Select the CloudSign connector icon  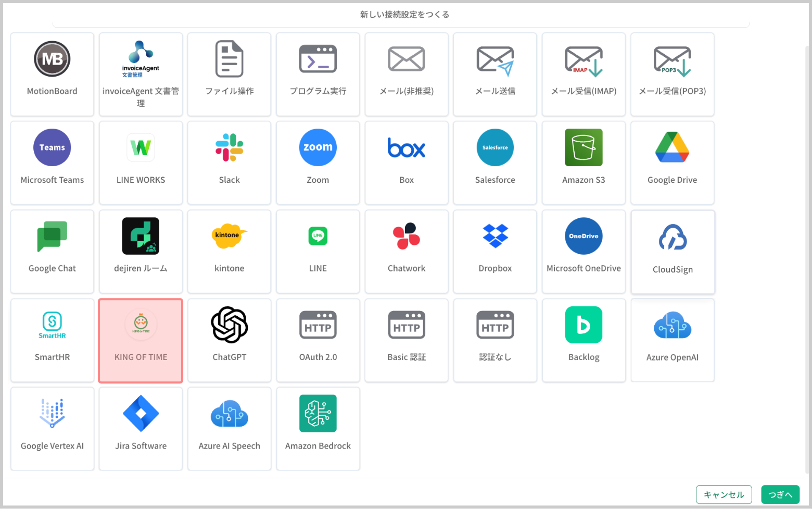coord(673,237)
